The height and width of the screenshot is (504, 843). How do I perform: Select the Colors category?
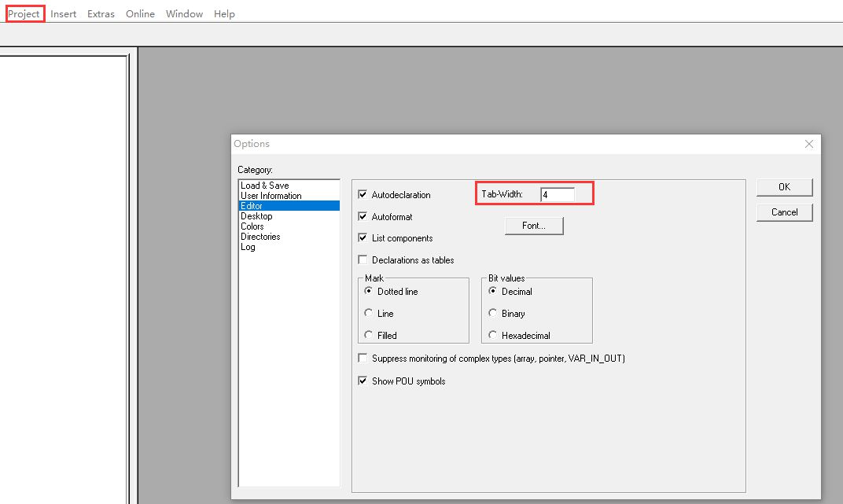289,226
